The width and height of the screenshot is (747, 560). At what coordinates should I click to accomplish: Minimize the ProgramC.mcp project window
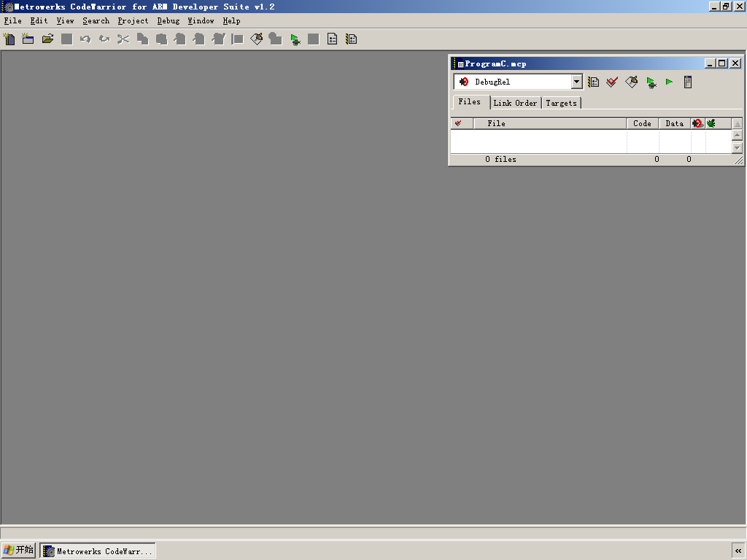pyautogui.click(x=710, y=63)
